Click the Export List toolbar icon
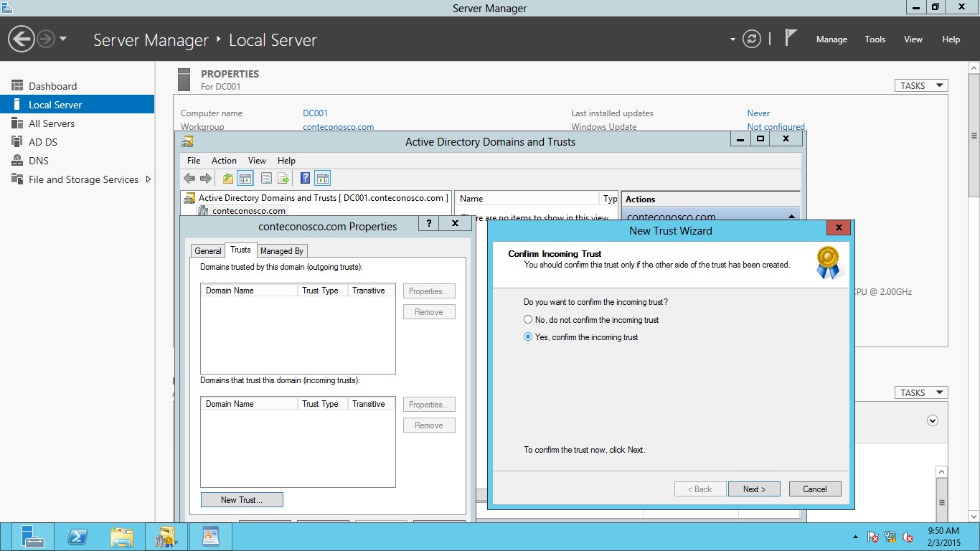 click(283, 178)
